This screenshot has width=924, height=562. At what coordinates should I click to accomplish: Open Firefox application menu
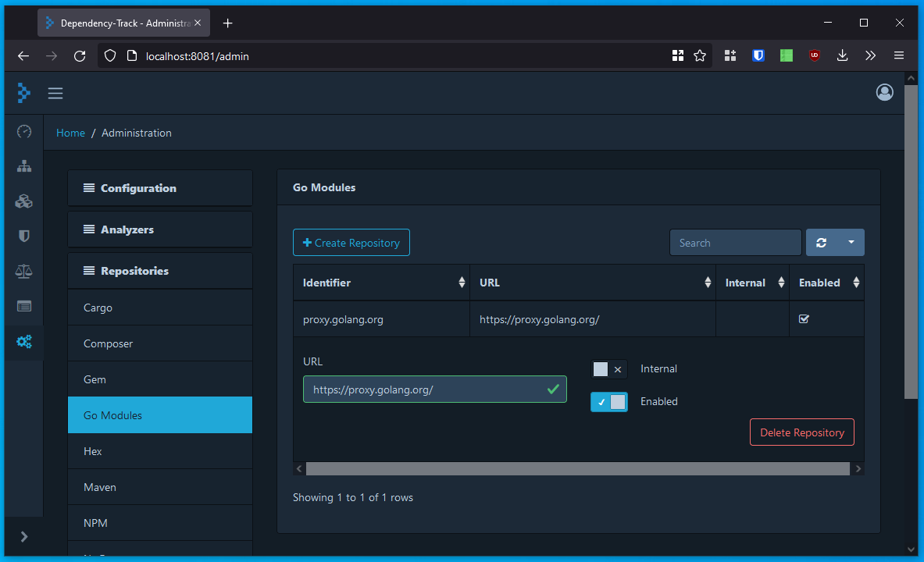899,56
